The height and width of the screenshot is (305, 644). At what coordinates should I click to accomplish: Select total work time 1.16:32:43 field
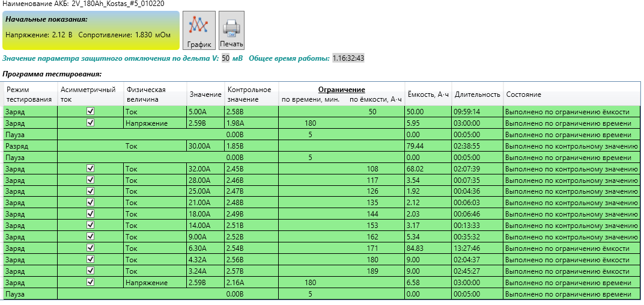click(x=348, y=58)
